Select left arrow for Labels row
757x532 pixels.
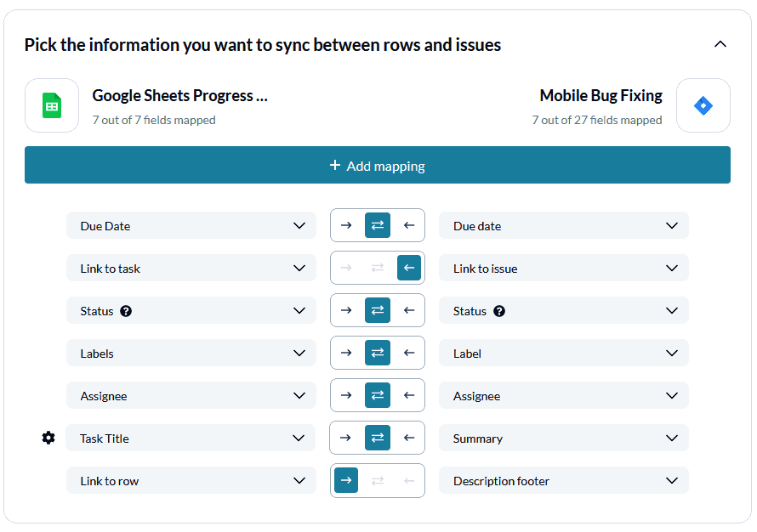(x=409, y=354)
